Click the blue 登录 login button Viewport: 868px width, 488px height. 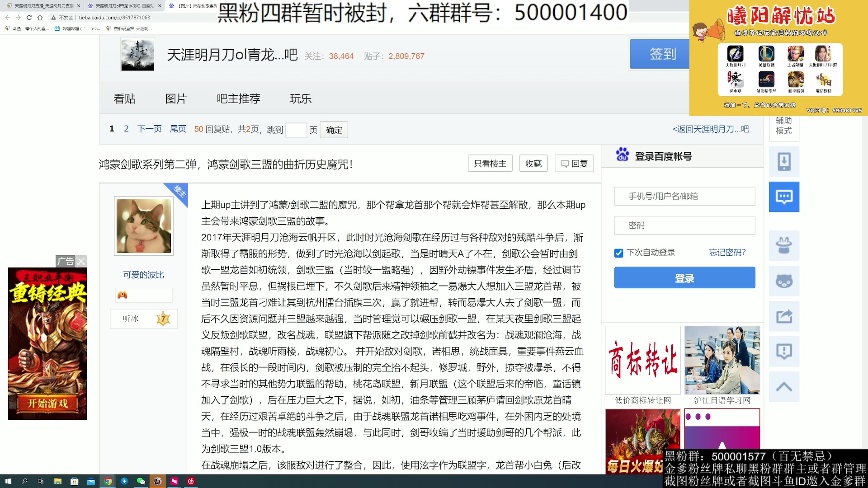[684, 277]
